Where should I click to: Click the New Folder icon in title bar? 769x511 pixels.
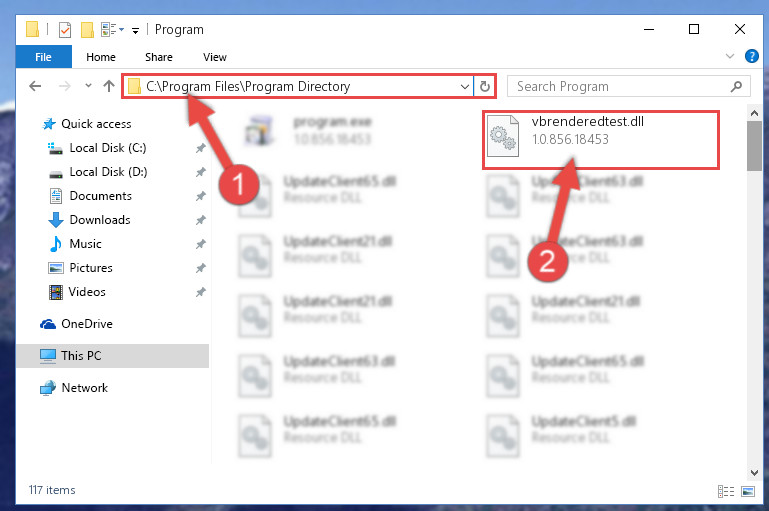tap(87, 30)
